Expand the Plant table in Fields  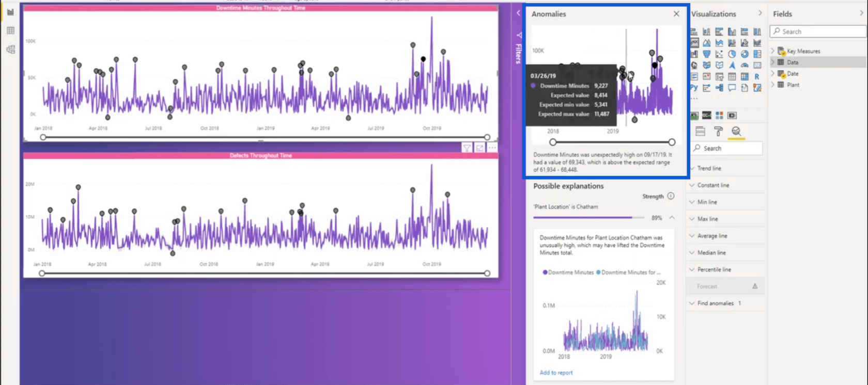[773, 85]
